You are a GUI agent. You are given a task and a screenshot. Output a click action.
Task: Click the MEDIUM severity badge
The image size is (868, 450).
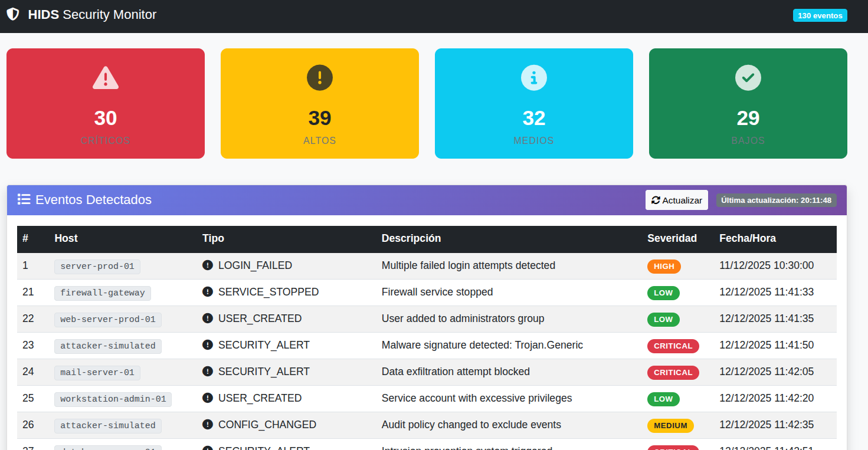point(670,425)
